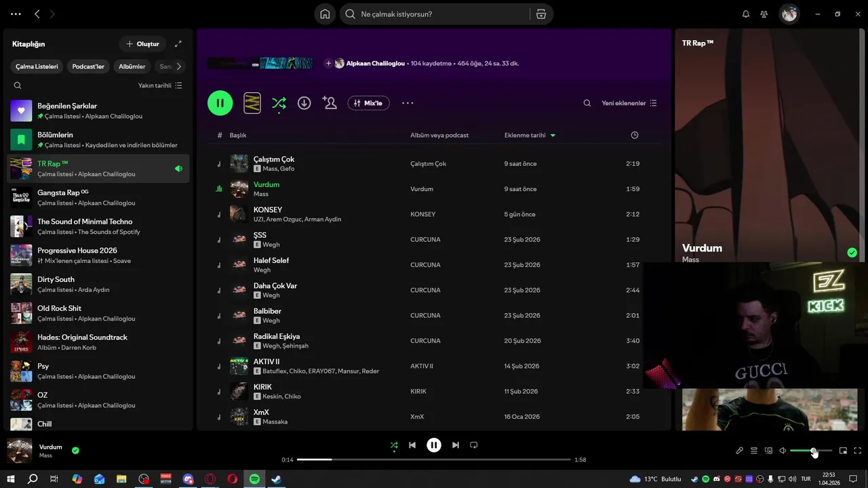Image resolution: width=868 pixels, height=488 pixels.
Task: Add playlist to library with plus icon
Action: point(328,63)
